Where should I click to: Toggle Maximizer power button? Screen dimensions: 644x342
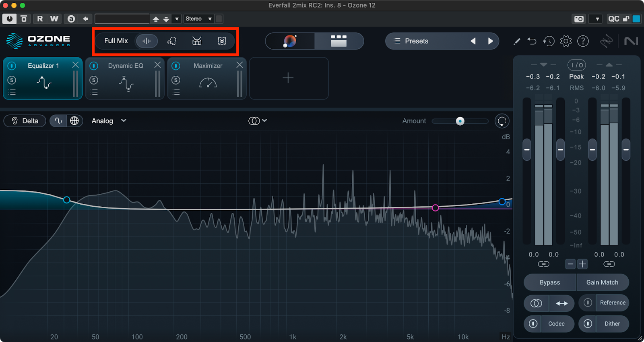coord(176,66)
